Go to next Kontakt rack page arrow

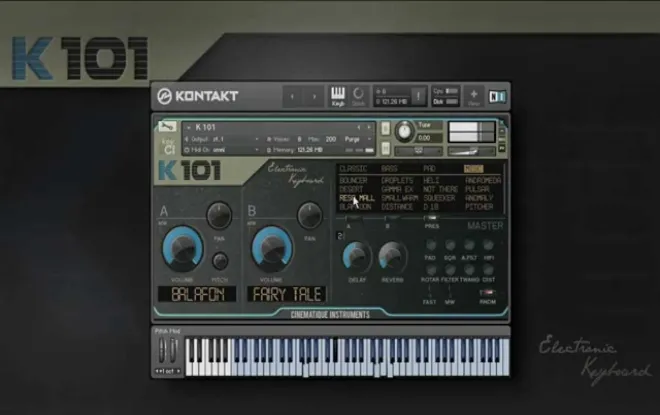tap(314, 96)
